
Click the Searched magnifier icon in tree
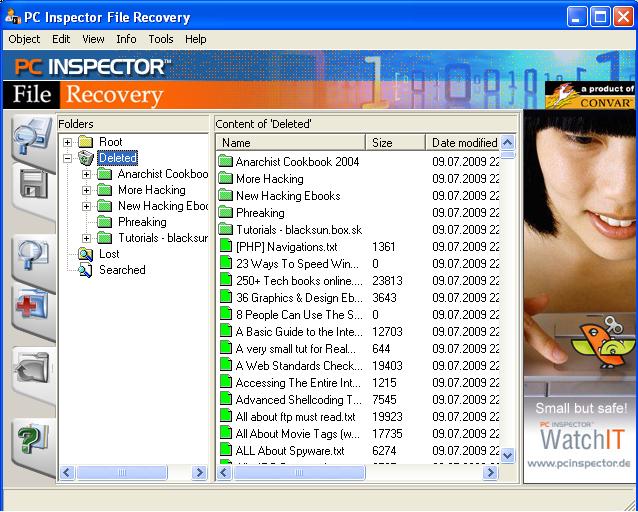pos(85,270)
